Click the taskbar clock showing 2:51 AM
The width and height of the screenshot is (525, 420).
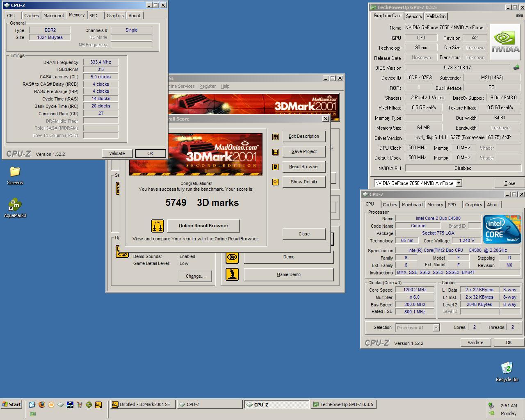509,406
